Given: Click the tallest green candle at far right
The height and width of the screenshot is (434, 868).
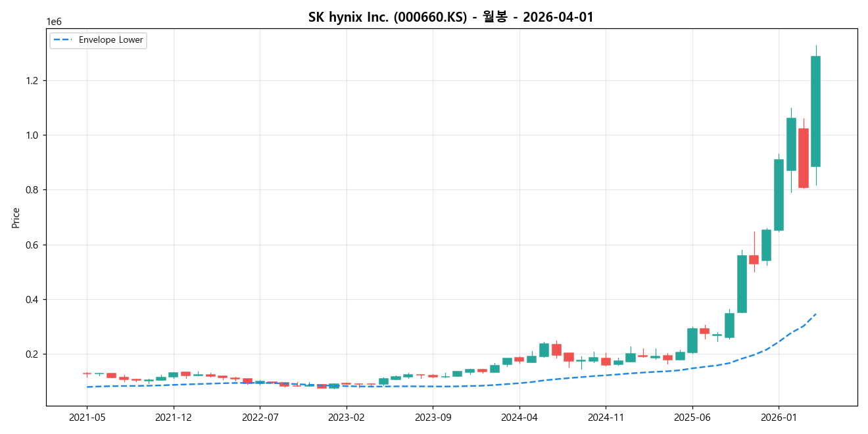Looking at the screenshot, I should click(815, 111).
